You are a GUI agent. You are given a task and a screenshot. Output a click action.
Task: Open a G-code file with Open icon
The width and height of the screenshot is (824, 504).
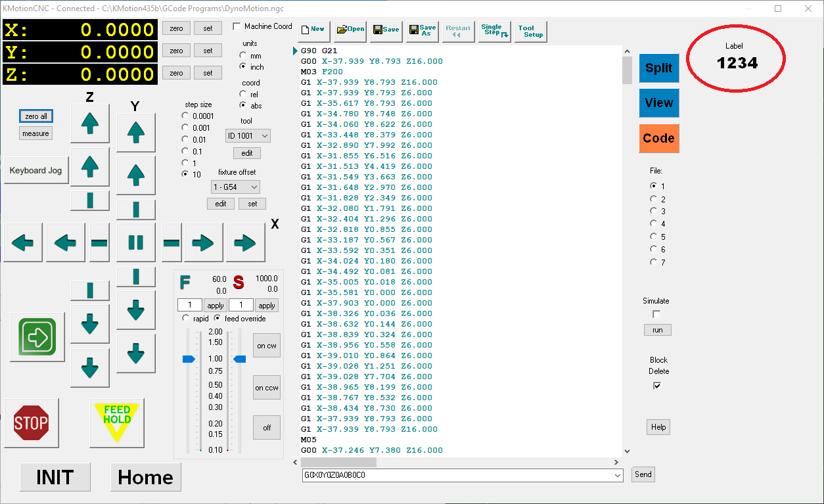(x=350, y=30)
